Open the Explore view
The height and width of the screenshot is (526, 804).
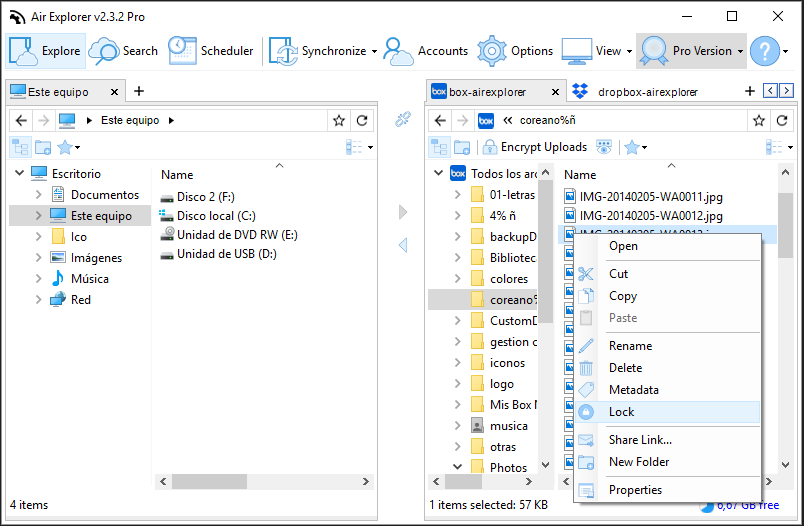click(x=45, y=51)
